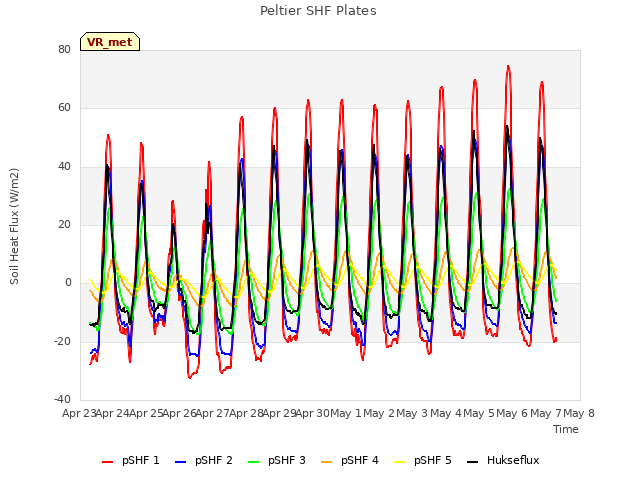
Task: Click the 60 y-axis tick label
Action: point(64,108)
